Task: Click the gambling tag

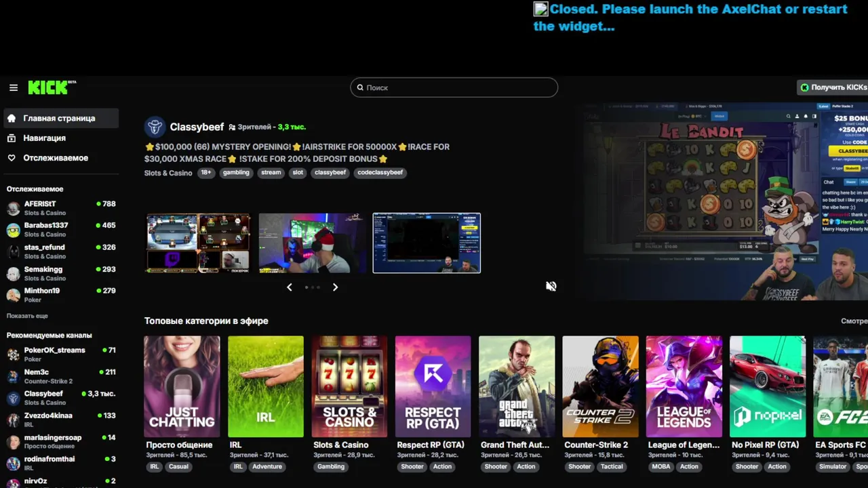Action: [x=237, y=173]
